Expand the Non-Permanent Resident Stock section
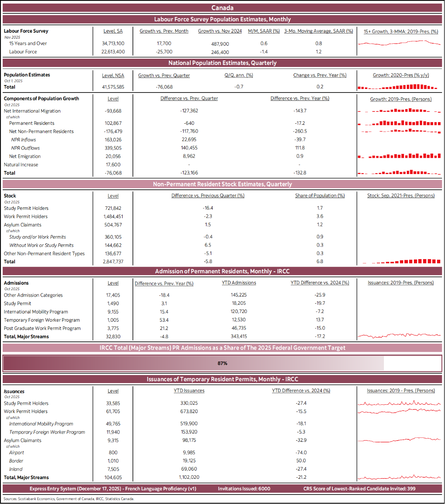Screen dimensions: 445x504 tap(222, 184)
